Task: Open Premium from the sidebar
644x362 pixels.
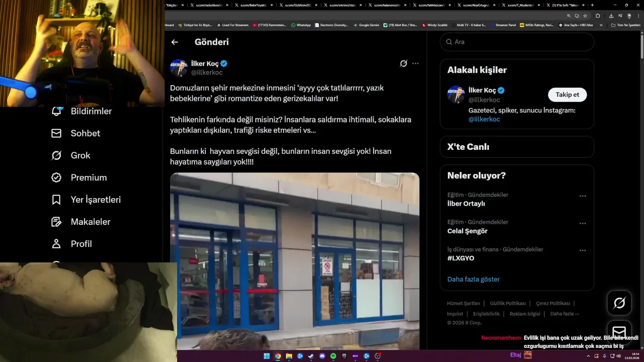Action: pos(79,177)
